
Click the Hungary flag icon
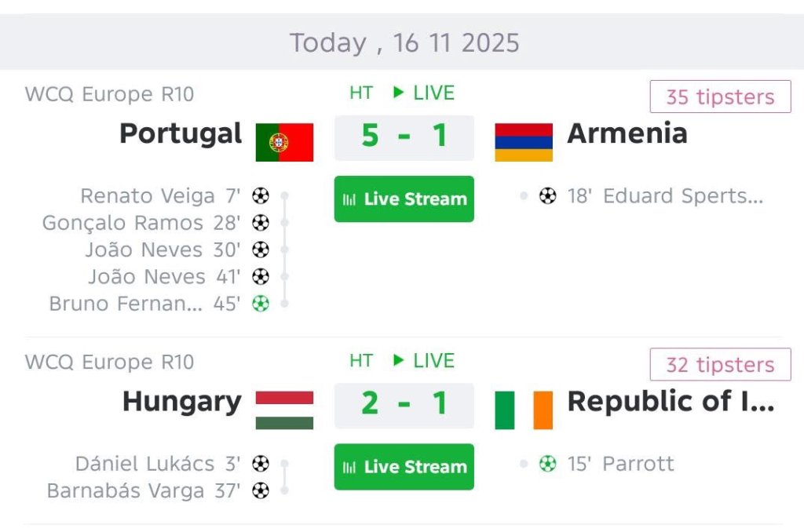284,410
